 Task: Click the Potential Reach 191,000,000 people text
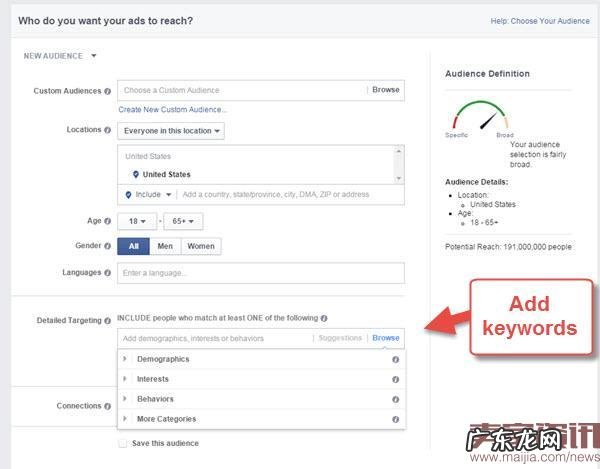coord(508,247)
